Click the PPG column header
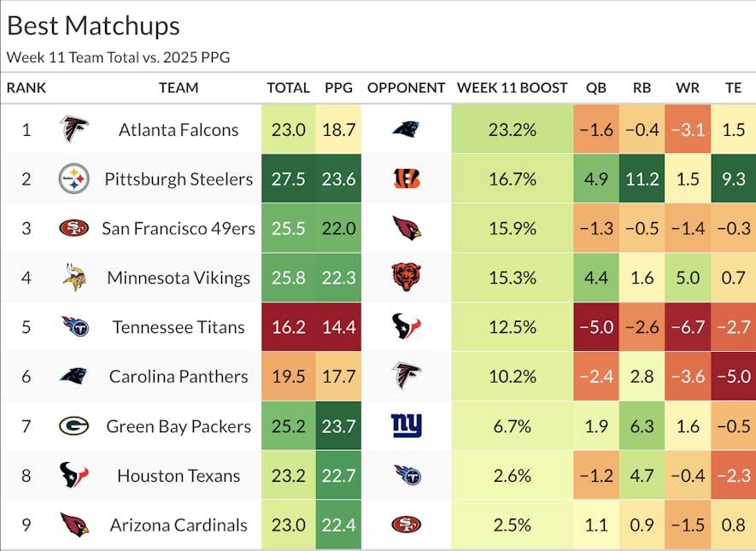The image size is (756, 551). click(x=338, y=88)
